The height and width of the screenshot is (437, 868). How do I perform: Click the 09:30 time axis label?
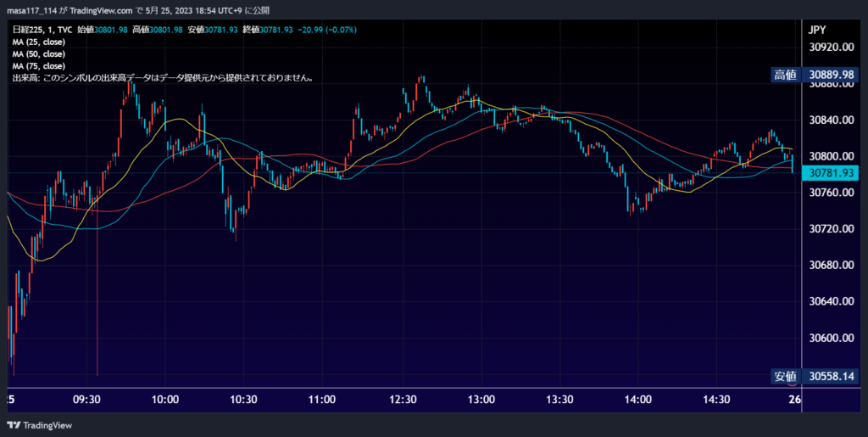pos(87,399)
